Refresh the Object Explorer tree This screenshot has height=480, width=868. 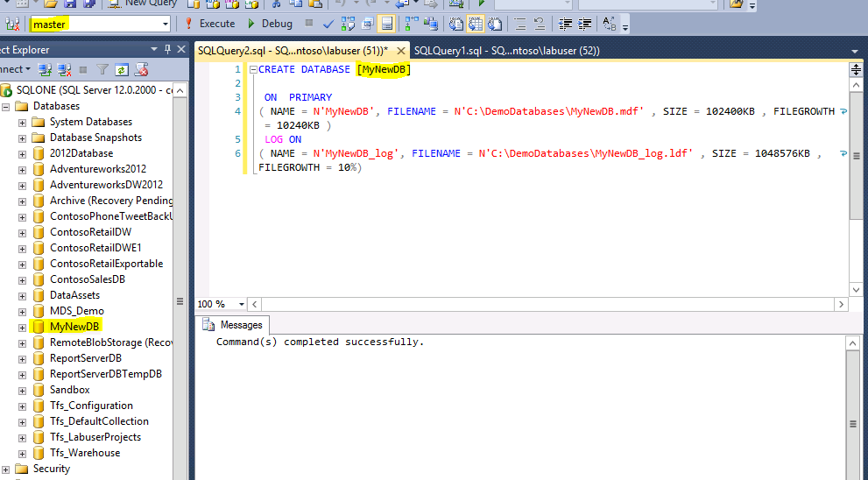[x=122, y=70]
